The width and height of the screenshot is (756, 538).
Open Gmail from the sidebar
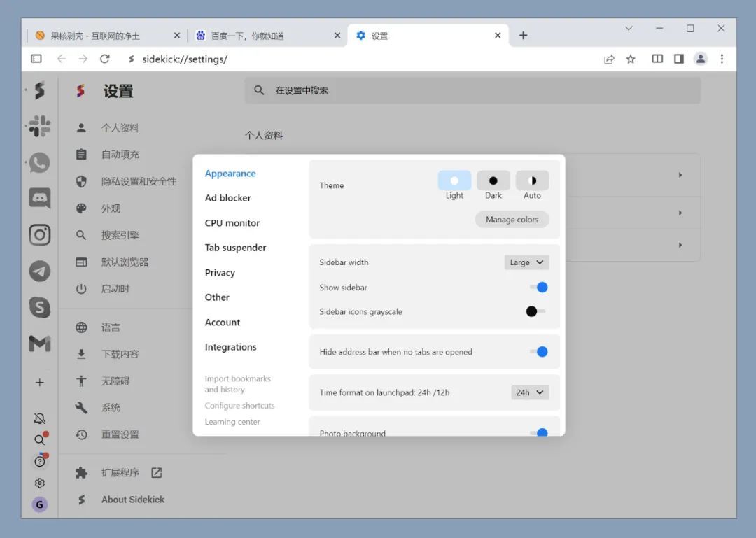click(x=39, y=344)
